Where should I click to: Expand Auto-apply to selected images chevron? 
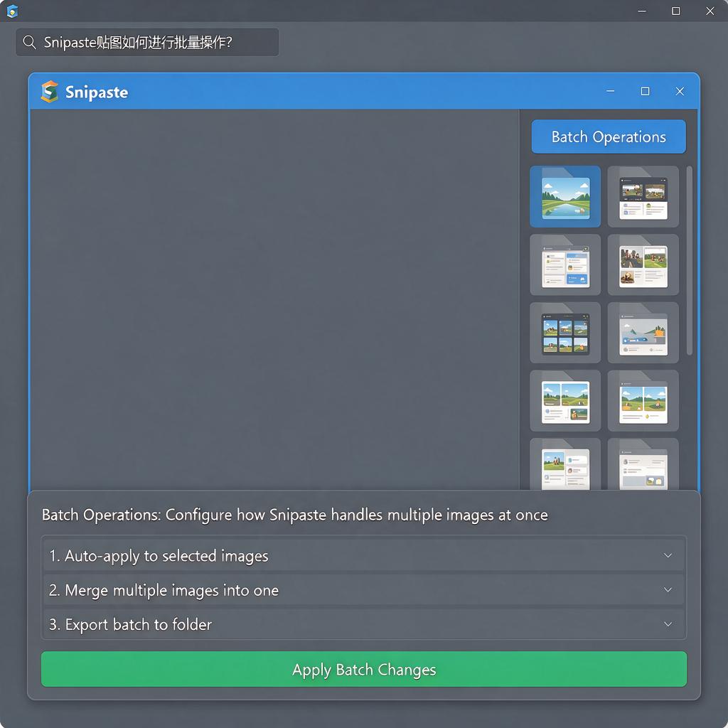[668, 555]
